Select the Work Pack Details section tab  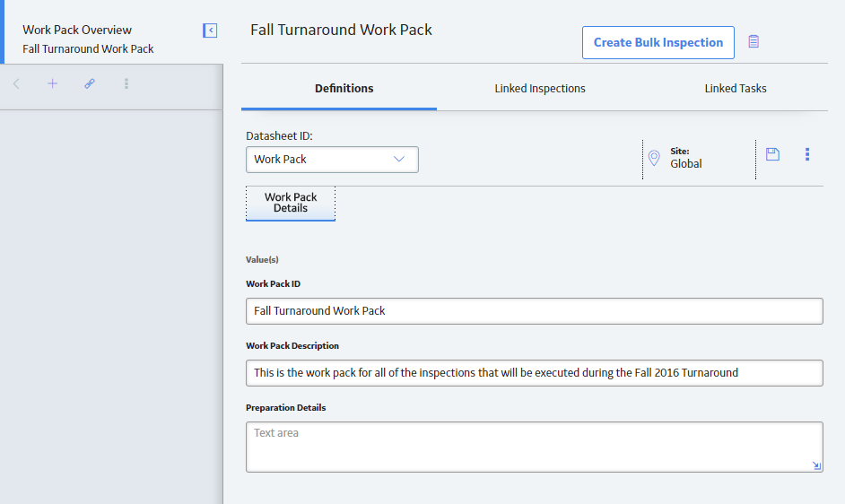pos(291,204)
